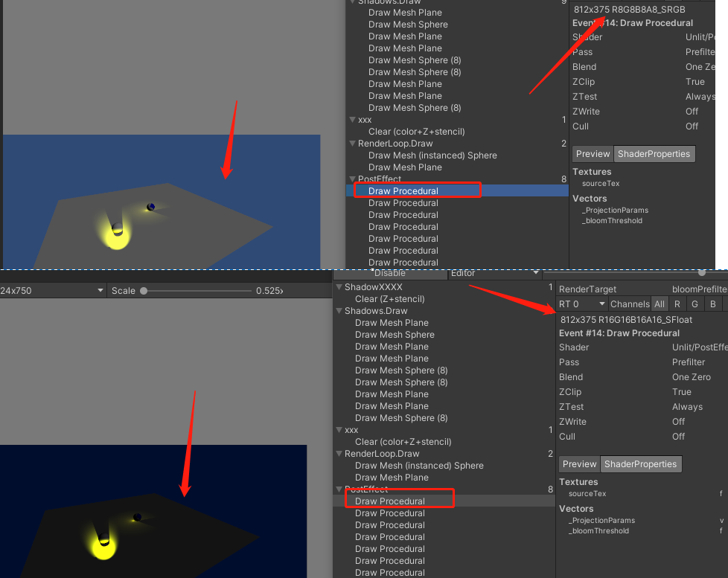Select Draw Mesh (instanced) Sphere in upper debugger
The width and height of the screenshot is (728, 578).
click(x=432, y=155)
